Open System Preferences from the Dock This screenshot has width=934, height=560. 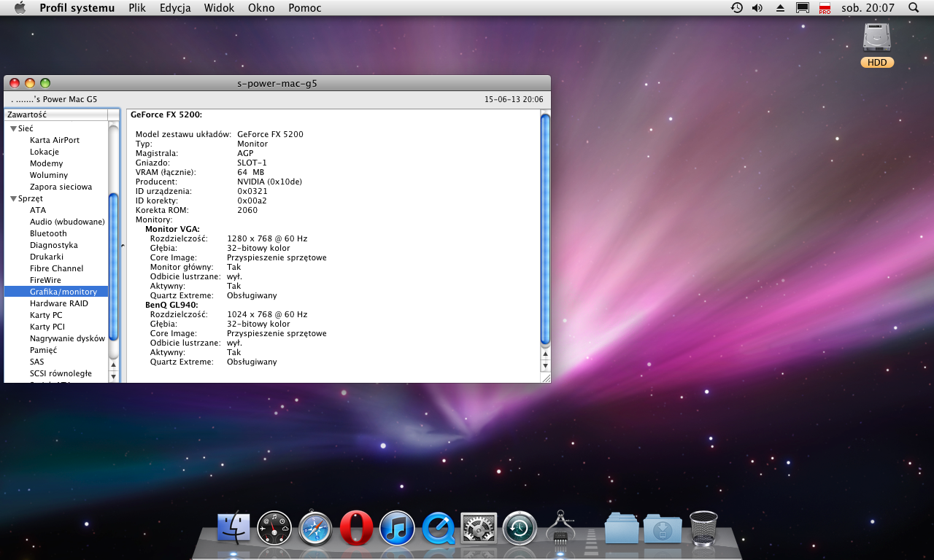(x=479, y=528)
